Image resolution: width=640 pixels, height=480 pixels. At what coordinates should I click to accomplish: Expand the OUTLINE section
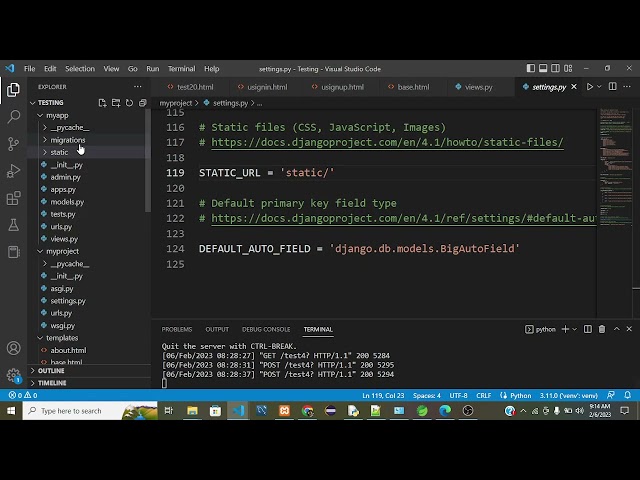coord(51,371)
